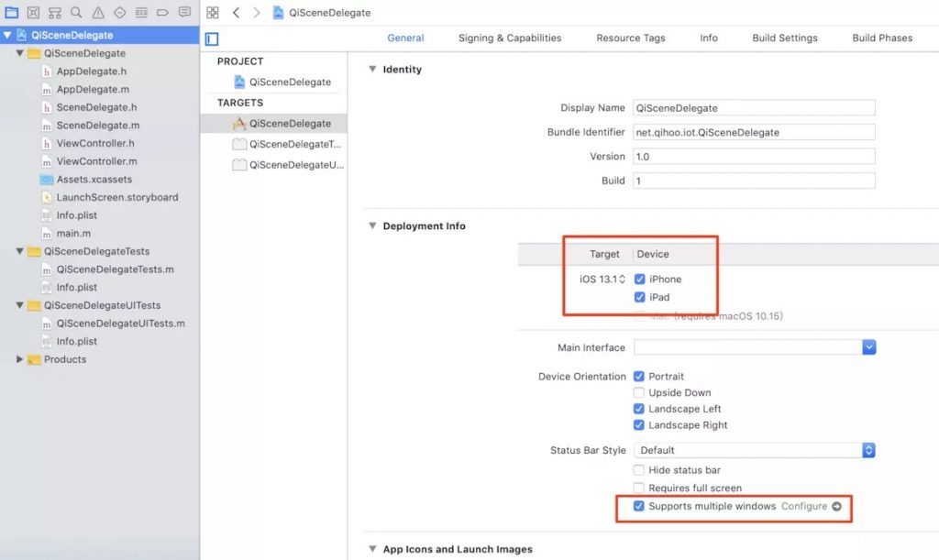Toggle Landscape Right orientation checkbox

[639, 424]
